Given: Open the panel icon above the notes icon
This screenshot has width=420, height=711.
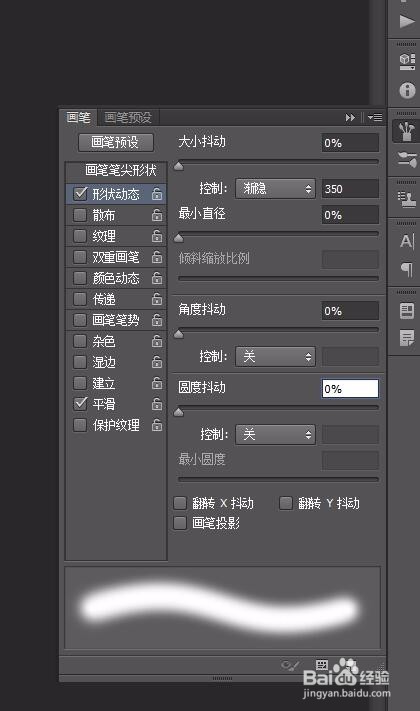Looking at the screenshot, I should coord(406,311).
